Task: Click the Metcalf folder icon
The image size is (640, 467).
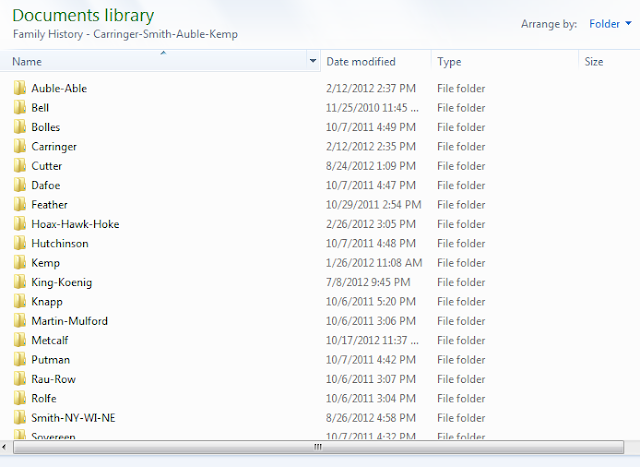Action: (19, 340)
